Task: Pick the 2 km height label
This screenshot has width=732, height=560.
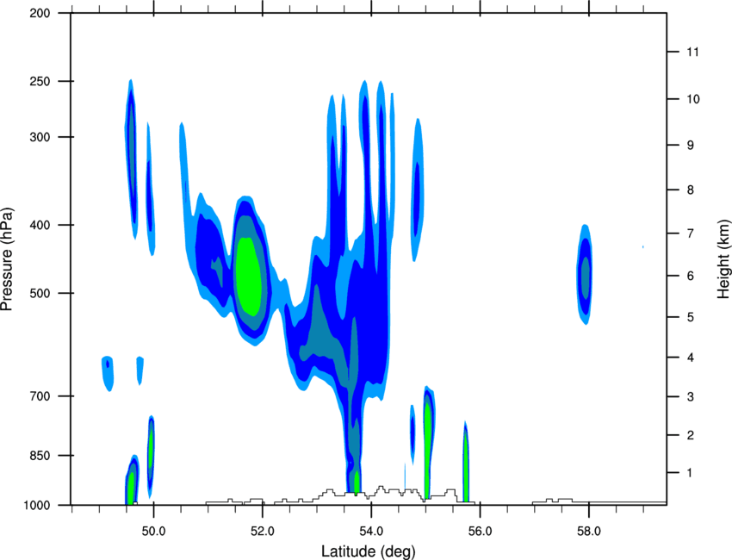Action: click(x=690, y=435)
